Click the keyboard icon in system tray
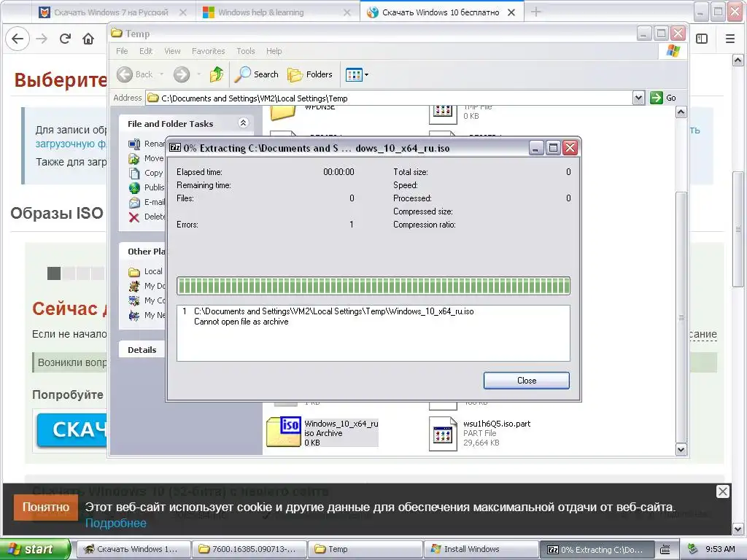Viewport: 747px width, 560px height. [x=666, y=549]
